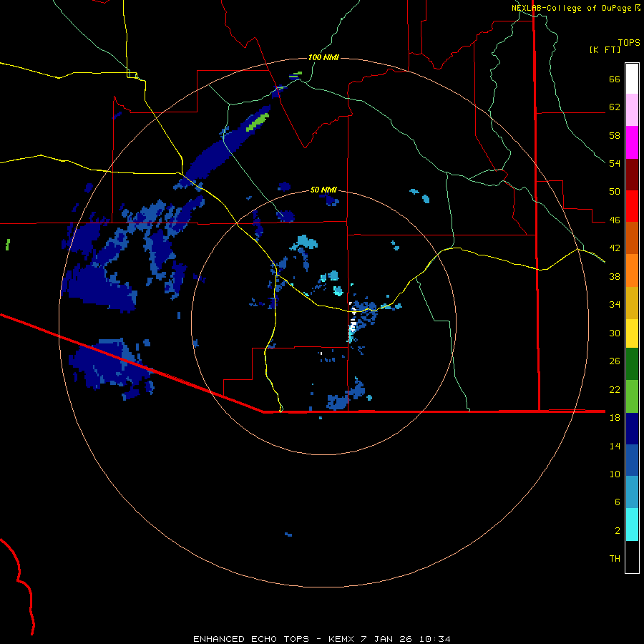Click the 50 NMI range ring label

pos(323,190)
